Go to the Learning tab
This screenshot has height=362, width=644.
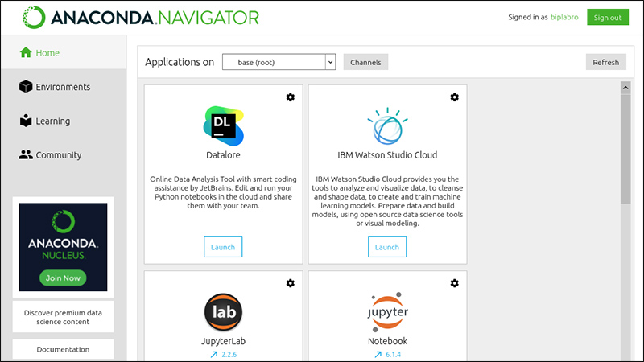[64, 121]
